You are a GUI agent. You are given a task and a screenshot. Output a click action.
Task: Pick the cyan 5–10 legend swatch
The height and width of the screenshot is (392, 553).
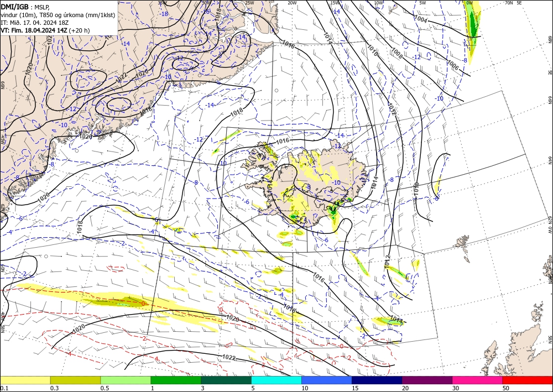pyautogui.click(x=276, y=380)
